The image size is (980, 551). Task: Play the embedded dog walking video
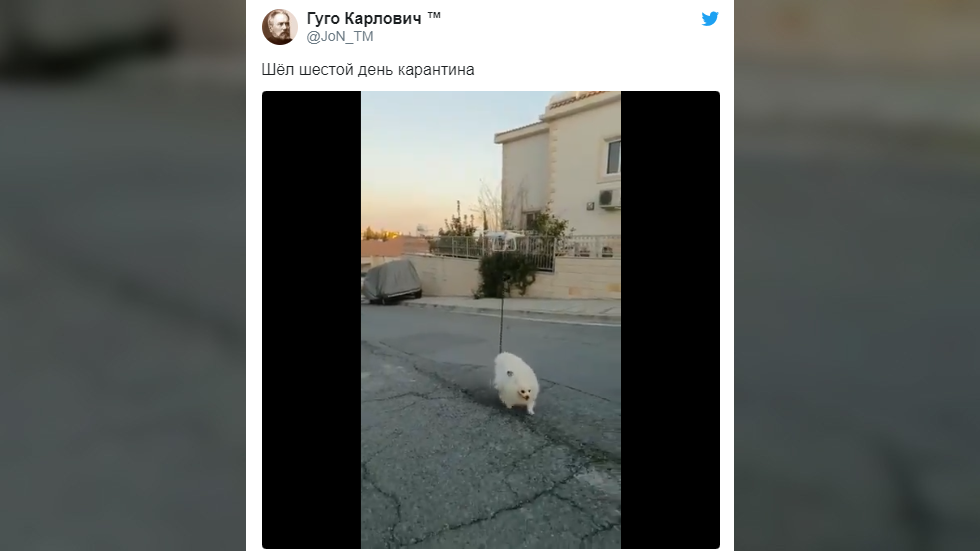pos(491,320)
